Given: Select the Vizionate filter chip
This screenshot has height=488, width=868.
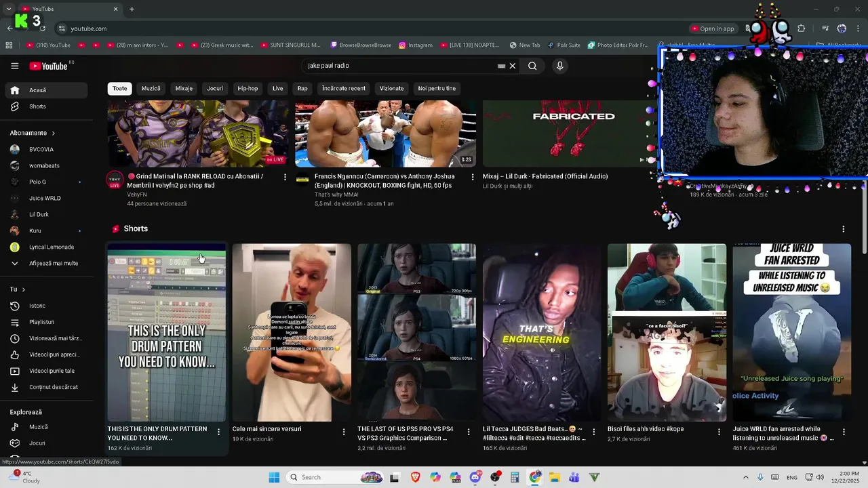Looking at the screenshot, I should [x=391, y=88].
